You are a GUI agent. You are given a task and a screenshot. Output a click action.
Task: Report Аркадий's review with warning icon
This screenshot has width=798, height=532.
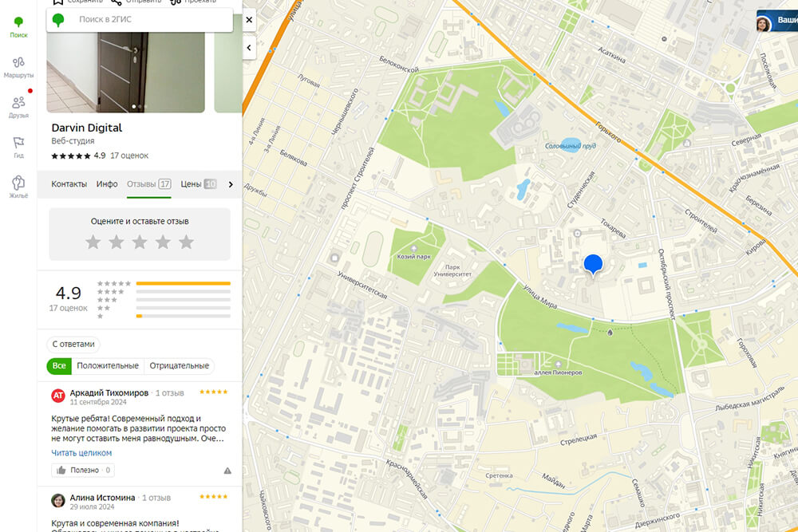pos(227,471)
